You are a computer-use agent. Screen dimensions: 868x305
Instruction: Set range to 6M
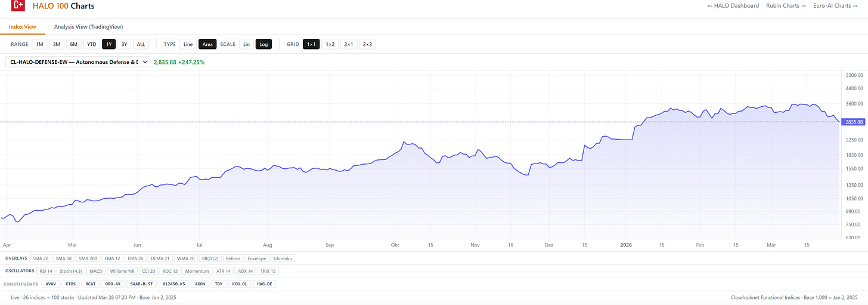coord(73,44)
